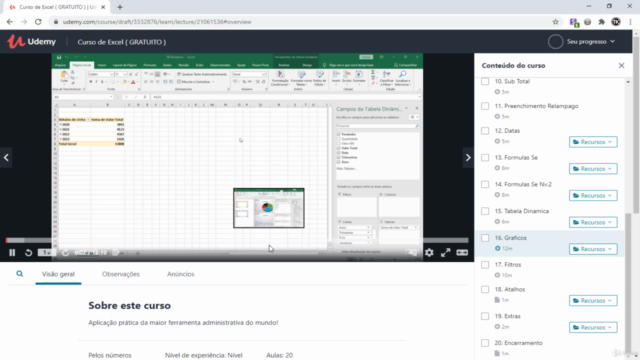
Task: Toggle expanded theater view
Action: click(x=462, y=253)
